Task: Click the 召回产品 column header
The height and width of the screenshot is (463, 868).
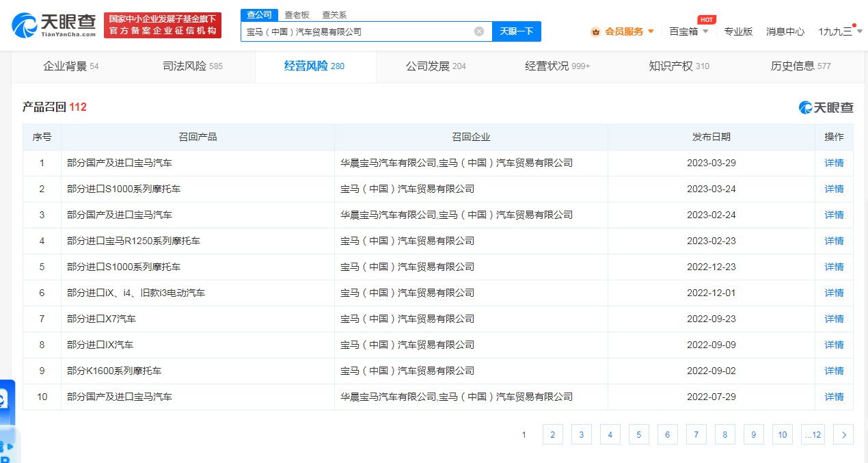Action: coord(198,137)
